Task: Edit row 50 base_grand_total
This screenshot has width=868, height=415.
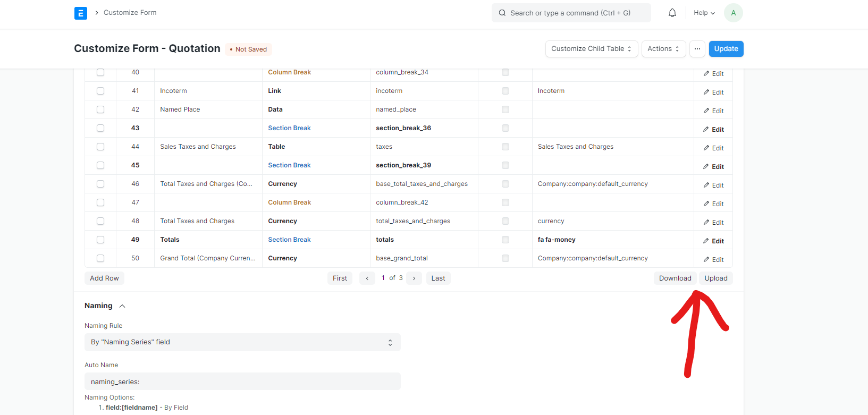Action: (x=713, y=260)
